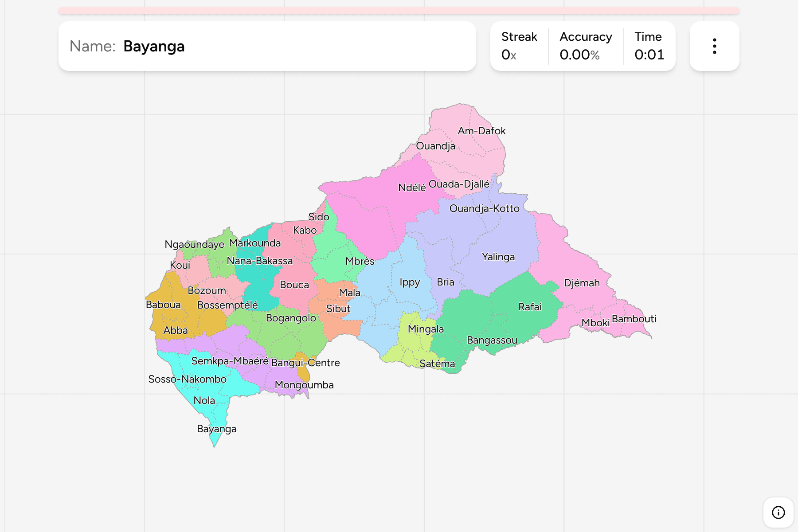This screenshot has height=532, width=798.
Task: Open the info icon button
Action: 778,512
